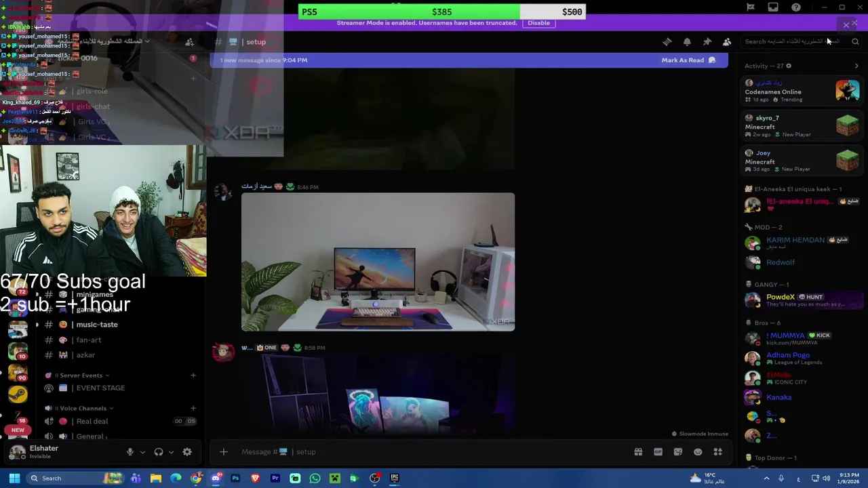
Task: Click Mark As Read button
Action: click(x=688, y=60)
